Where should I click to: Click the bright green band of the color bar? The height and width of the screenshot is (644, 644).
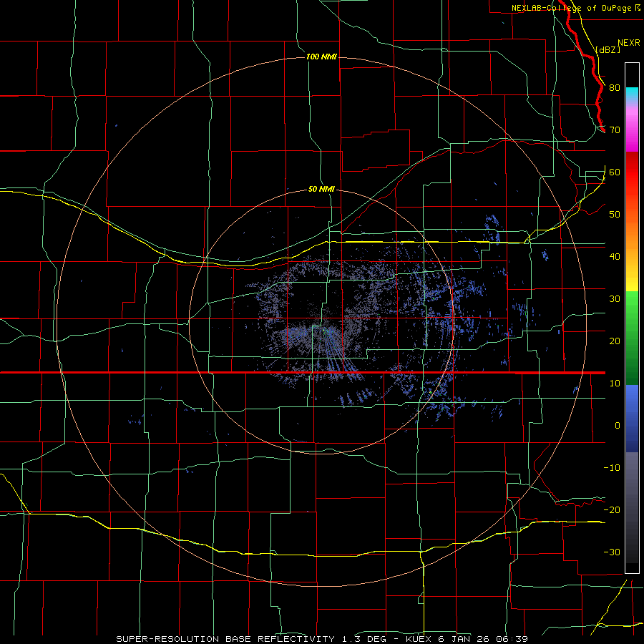[x=632, y=308]
